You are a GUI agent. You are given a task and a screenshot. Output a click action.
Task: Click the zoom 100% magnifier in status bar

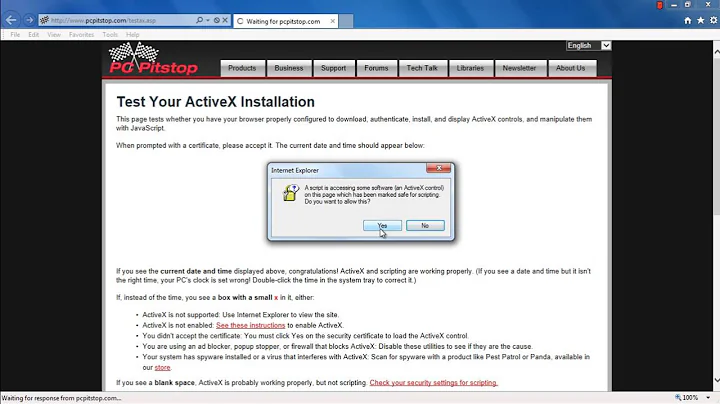click(678, 398)
